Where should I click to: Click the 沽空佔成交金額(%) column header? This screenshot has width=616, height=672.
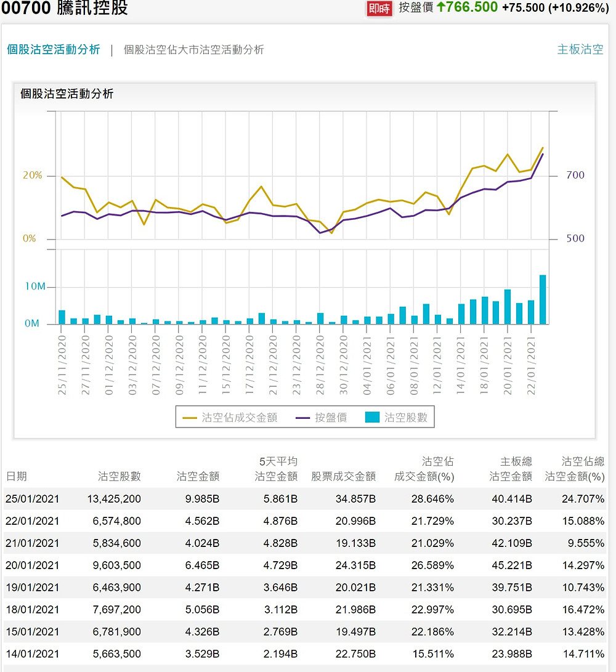click(424, 469)
